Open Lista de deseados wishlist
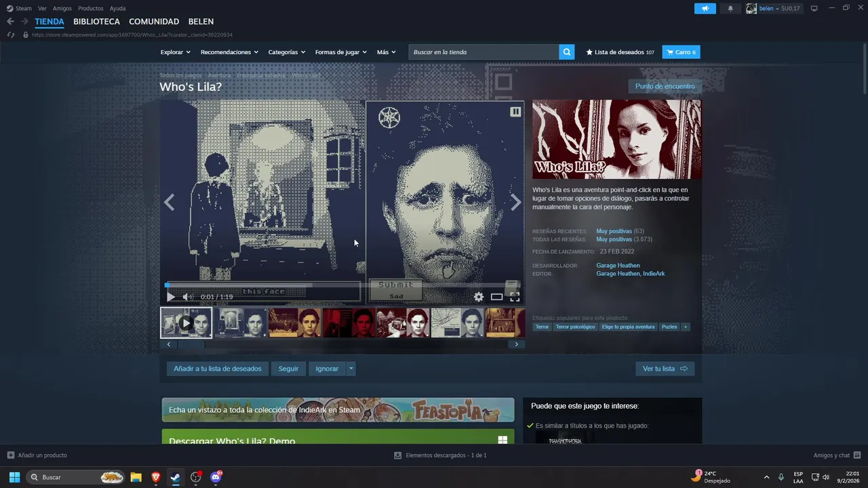This screenshot has height=488, width=868. (620, 52)
